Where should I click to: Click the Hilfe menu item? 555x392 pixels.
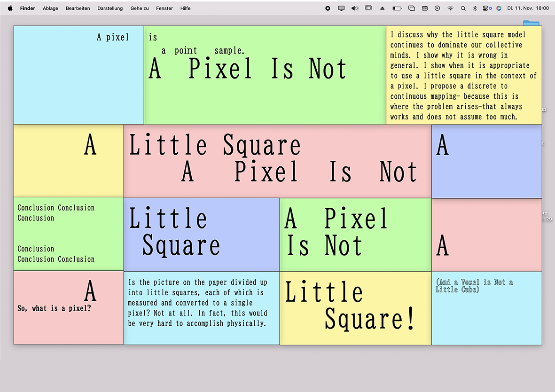click(186, 8)
